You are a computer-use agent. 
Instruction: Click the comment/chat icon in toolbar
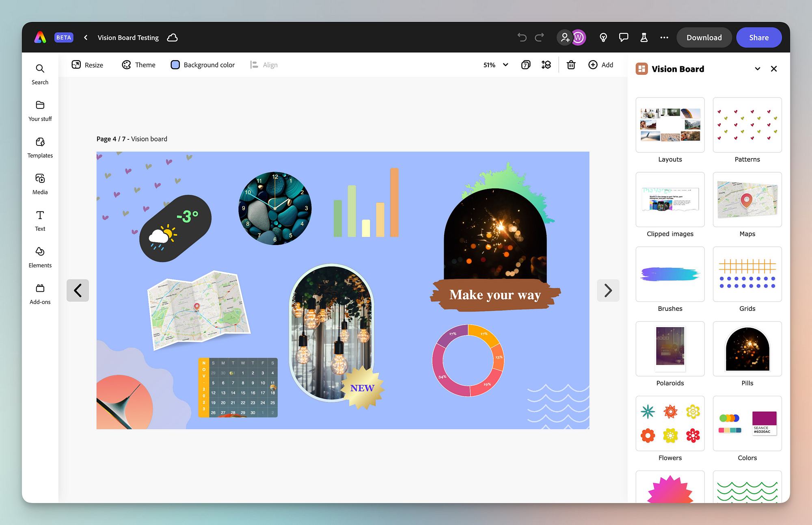pyautogui.click(x=623, y=37)
